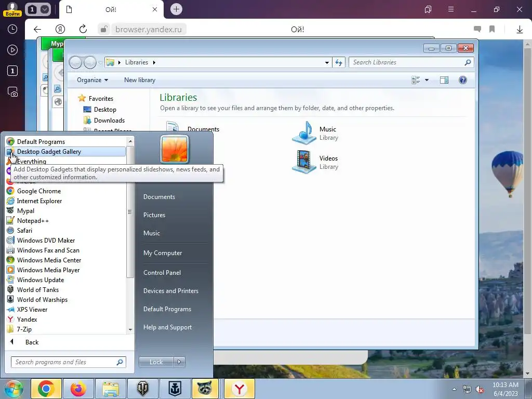Open the page feedback comment icon
Screen dimensions: 532x399
477,29
